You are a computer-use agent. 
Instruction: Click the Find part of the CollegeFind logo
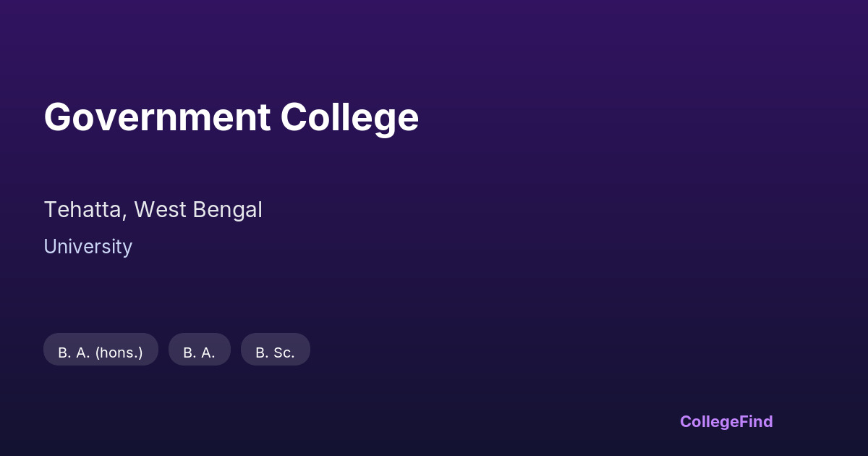pos(756,421)
